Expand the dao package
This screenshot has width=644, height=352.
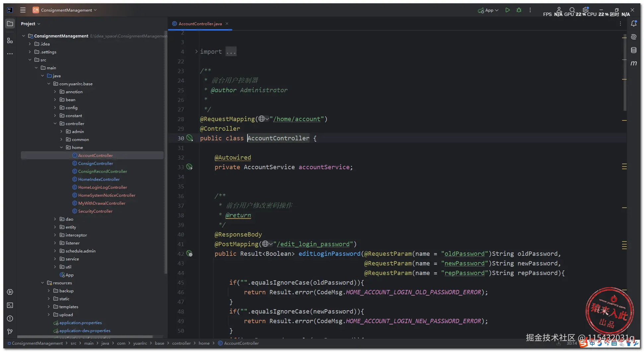(55, 219)
